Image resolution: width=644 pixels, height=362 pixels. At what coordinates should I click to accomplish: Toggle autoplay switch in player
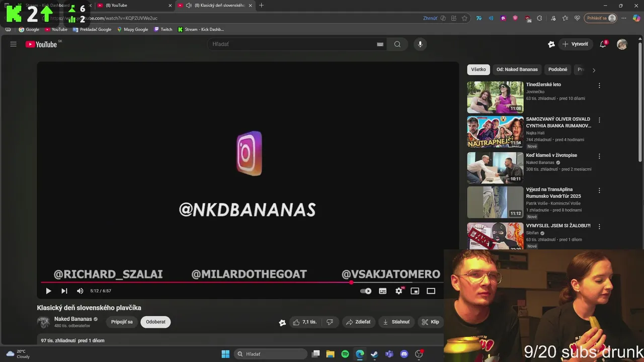tap(366, 291)
